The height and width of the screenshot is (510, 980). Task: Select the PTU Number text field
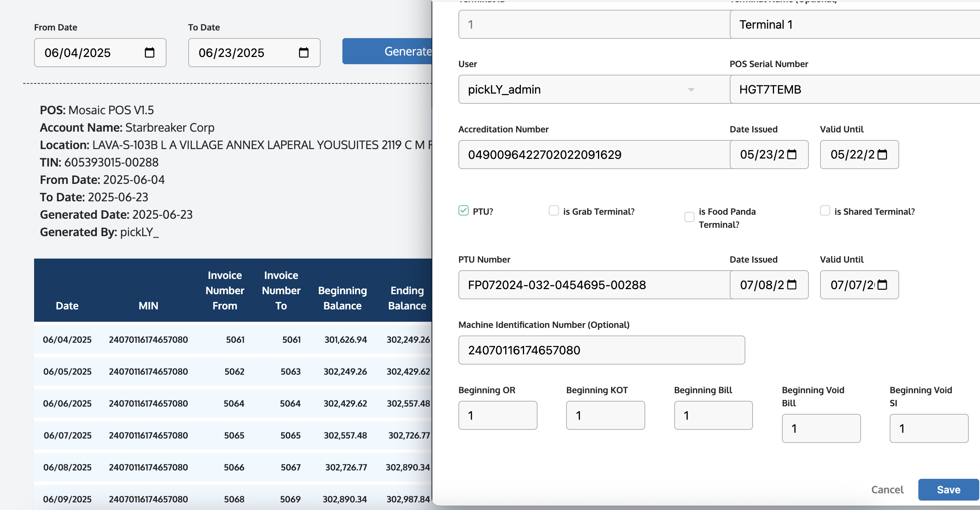point(593,285)
